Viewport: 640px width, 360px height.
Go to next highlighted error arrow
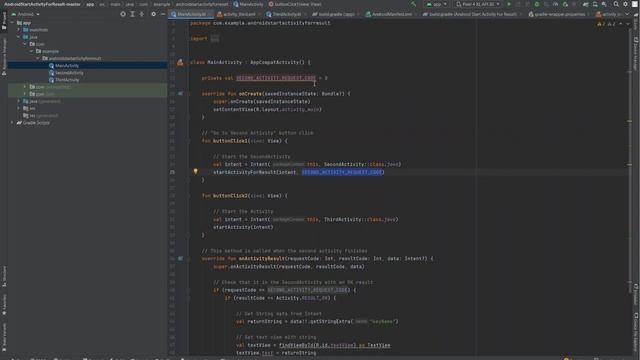click(628, 24)
